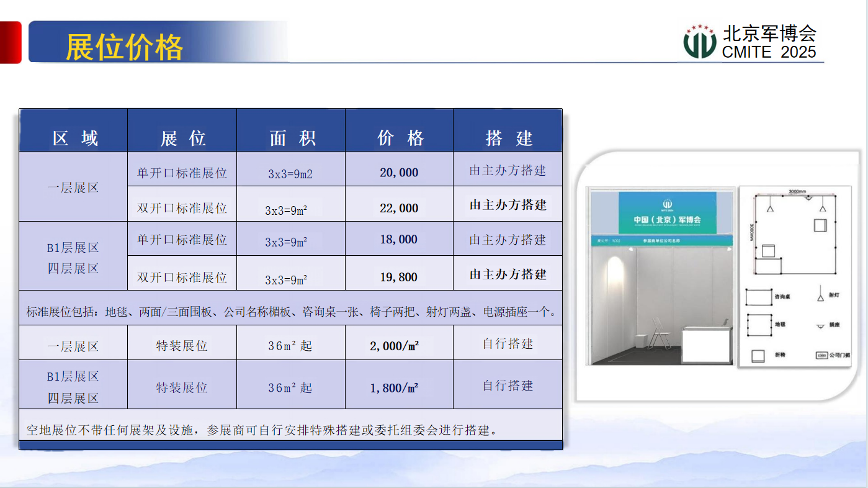Click 单开口标准展位 in the 18,000 row
The height and width of the screenshot is (488, 868).
(182, 240)
